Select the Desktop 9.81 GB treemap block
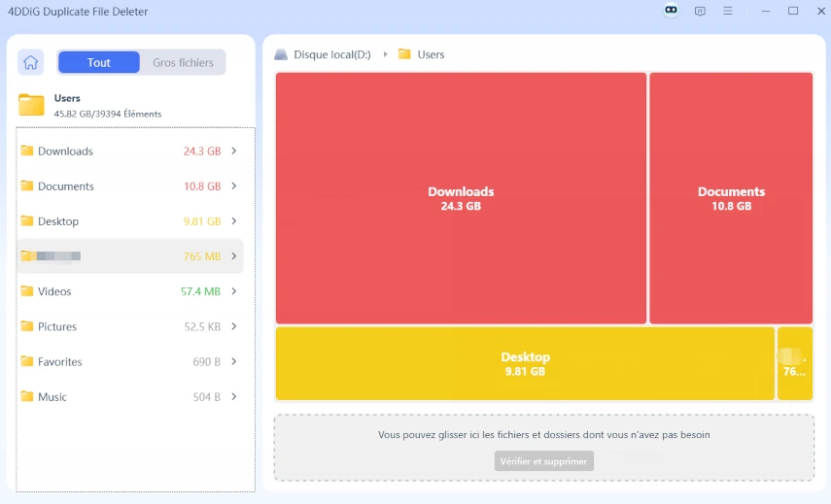Image resolution: width=831 pixels, height=504 pixels. coord(525,364)
